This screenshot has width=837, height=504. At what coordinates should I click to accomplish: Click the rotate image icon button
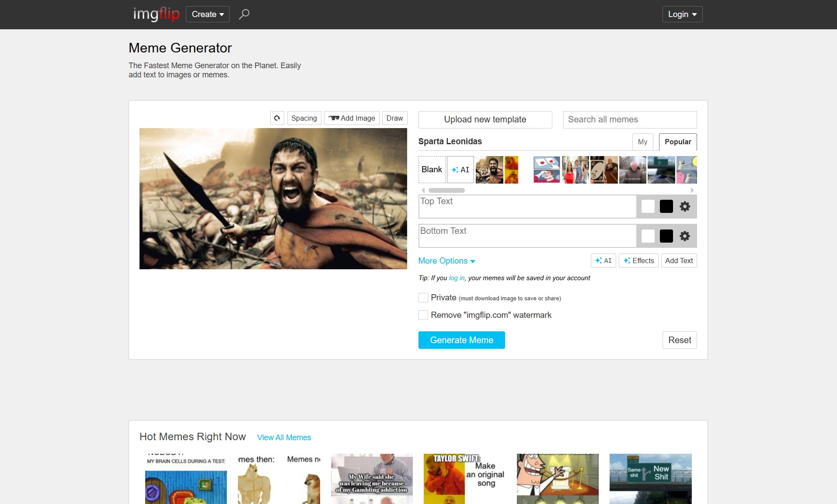[277, 118]
